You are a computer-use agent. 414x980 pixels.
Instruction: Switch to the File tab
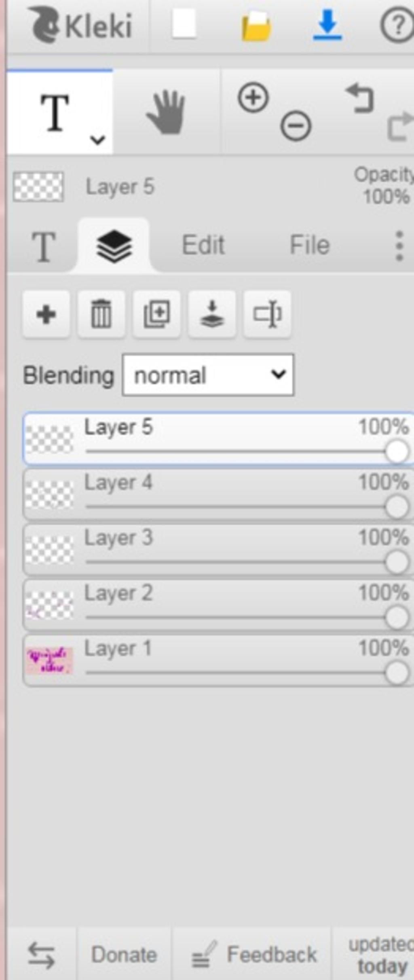coord(310,245)
